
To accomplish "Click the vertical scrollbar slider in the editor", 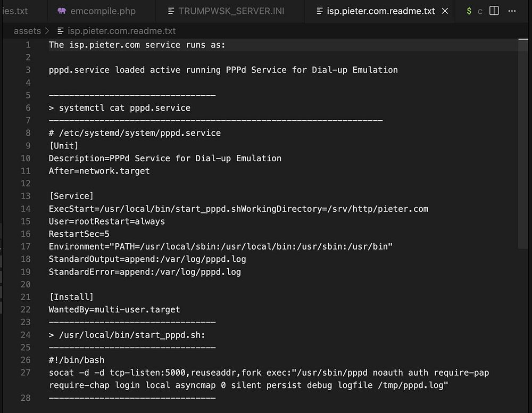I will point(523,144).
